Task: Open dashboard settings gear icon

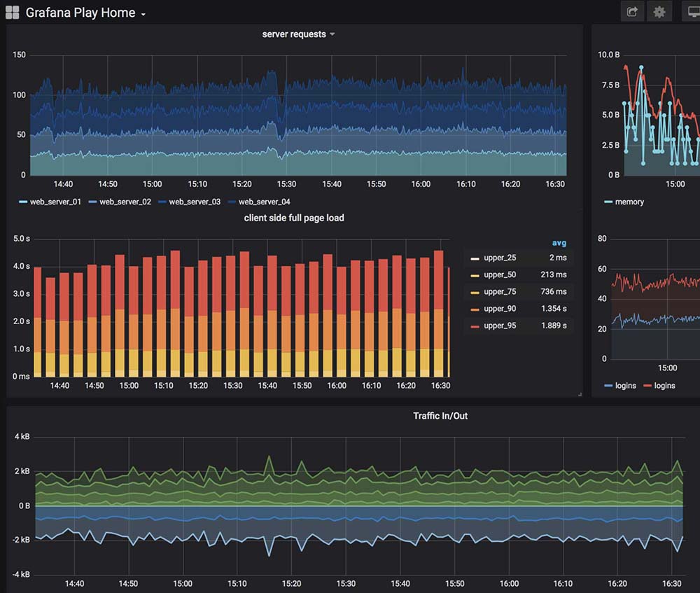Action: click(x=659, y=12)
